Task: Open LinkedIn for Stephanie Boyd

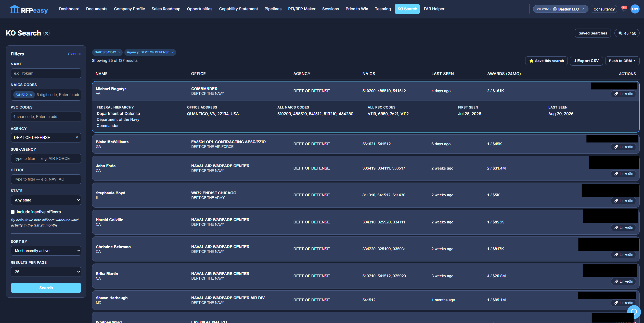Action: click(x=623, y=201)
